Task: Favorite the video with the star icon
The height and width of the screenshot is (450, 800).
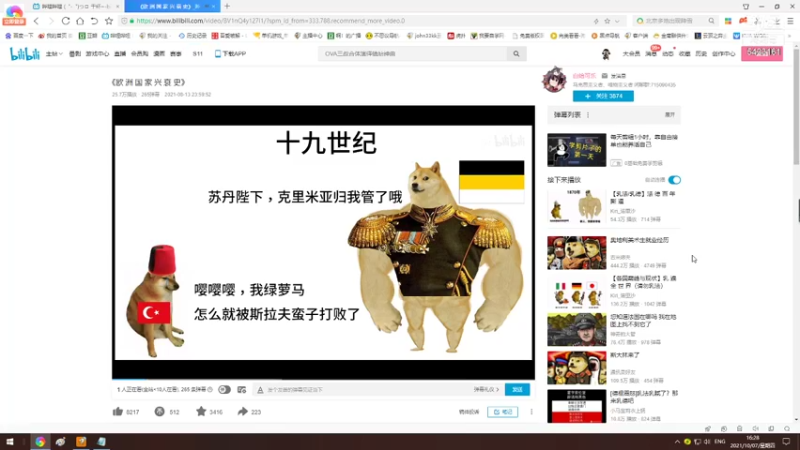Action: tap(201, 411)
